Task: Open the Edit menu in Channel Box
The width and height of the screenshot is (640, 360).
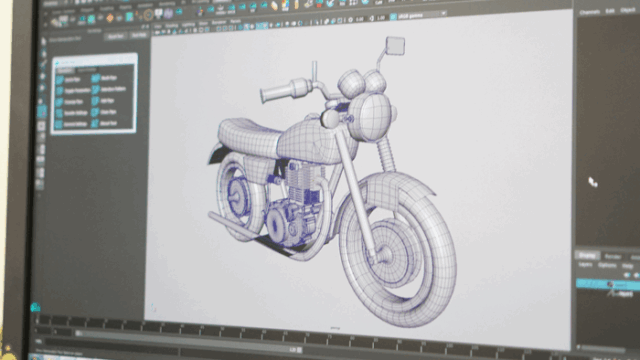Action: [610, 11]
